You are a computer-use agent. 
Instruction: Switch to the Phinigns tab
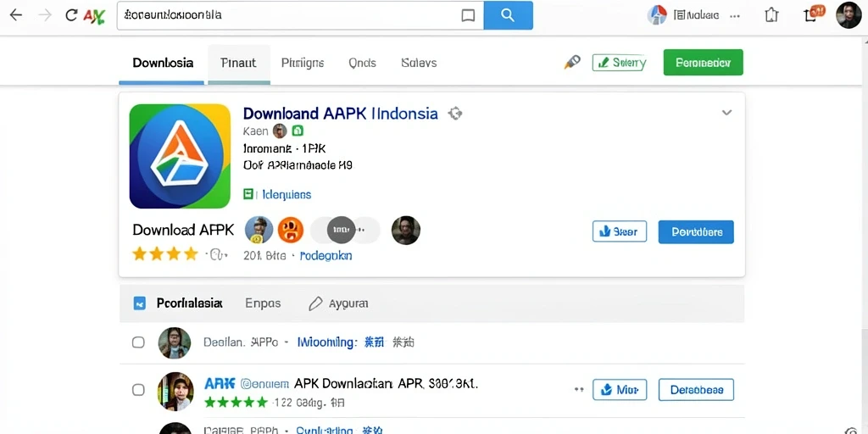point(303,63)
